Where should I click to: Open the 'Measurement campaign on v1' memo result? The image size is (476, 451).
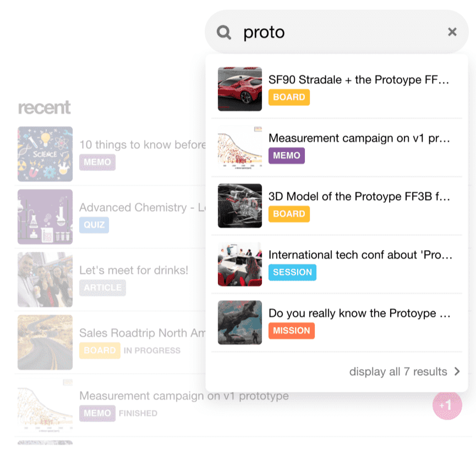click(x=359, y=138)
